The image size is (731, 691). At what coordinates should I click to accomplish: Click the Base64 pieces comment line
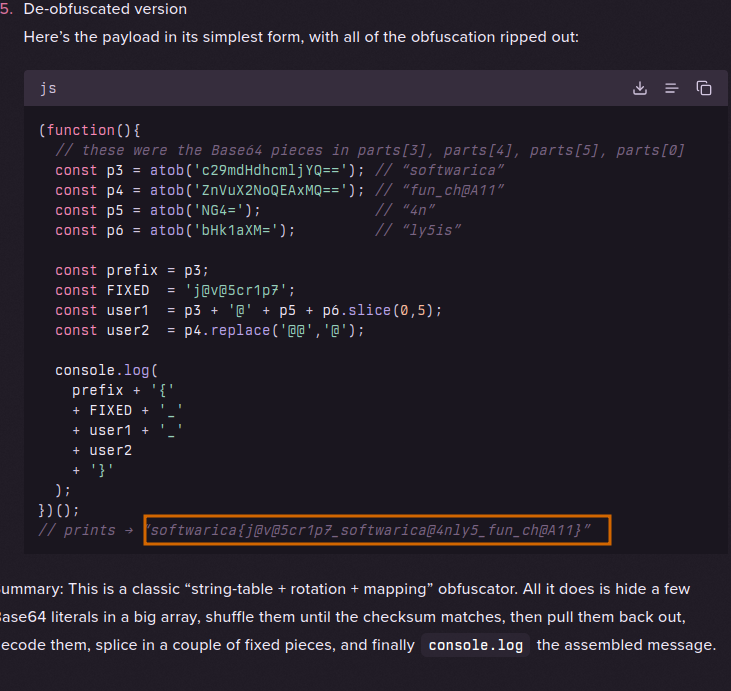[x=370, y=150]
